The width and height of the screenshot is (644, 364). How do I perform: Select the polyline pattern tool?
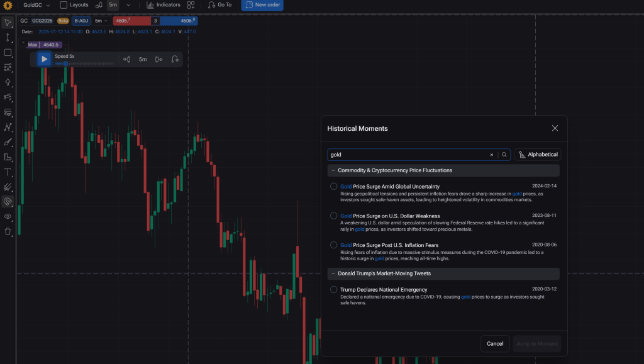coord(8,127)
